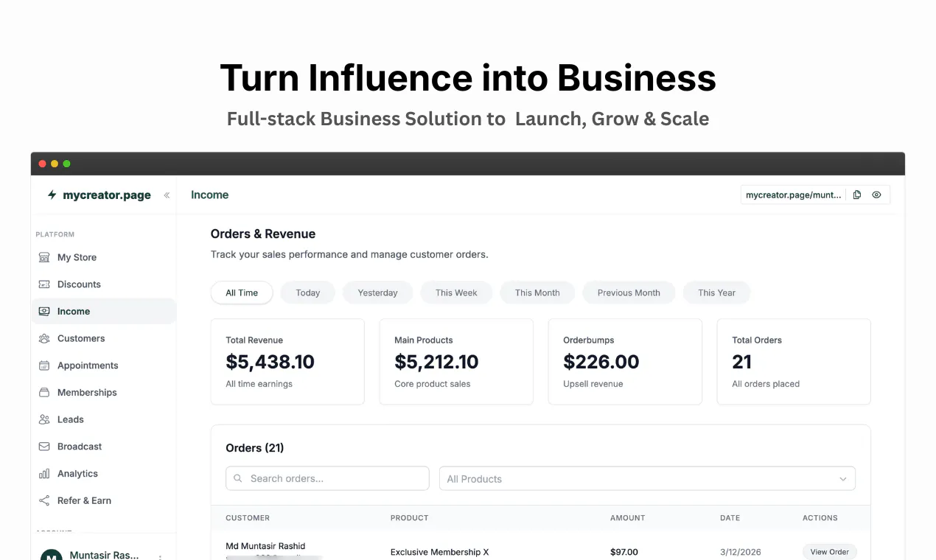Click the Leads users icon
Image resolution: width=936 pixels, height=560 pixels.
(x=44, y=420)
